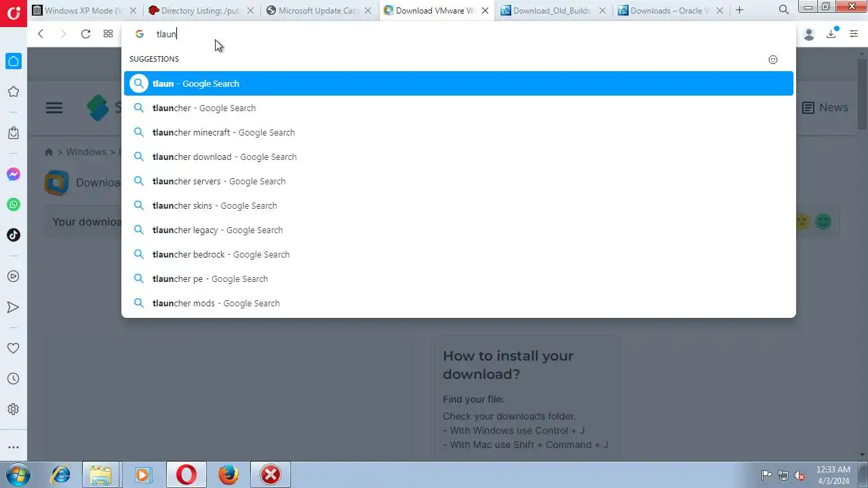Switch to Download_Old_Builds tab

click(x=553, y=10)
